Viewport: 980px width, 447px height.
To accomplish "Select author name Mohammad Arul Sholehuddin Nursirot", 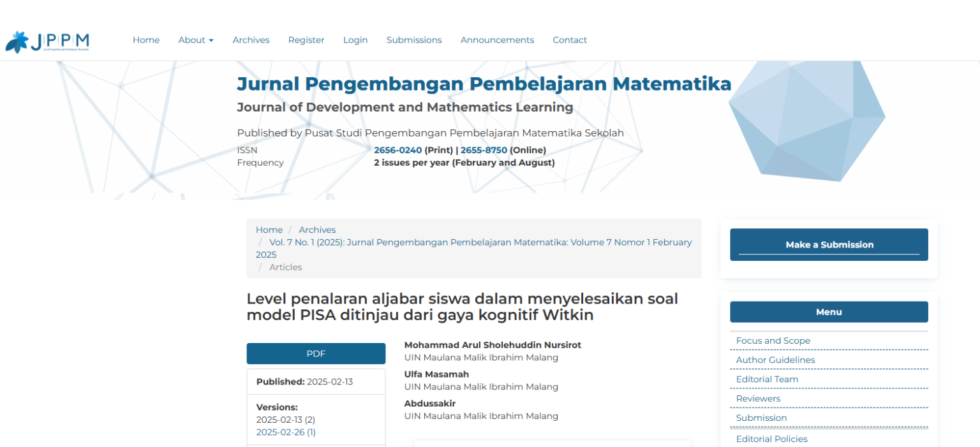I will (493, 345).
